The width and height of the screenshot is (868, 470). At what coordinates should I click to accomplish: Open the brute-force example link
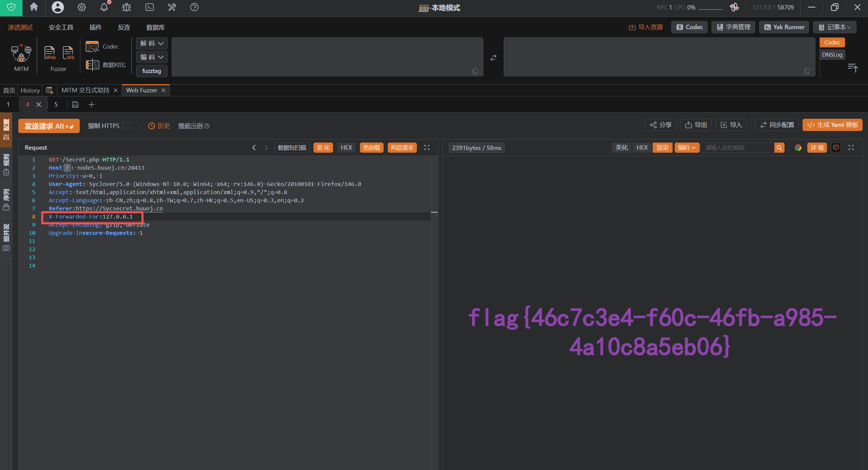(x=190, y=126)
